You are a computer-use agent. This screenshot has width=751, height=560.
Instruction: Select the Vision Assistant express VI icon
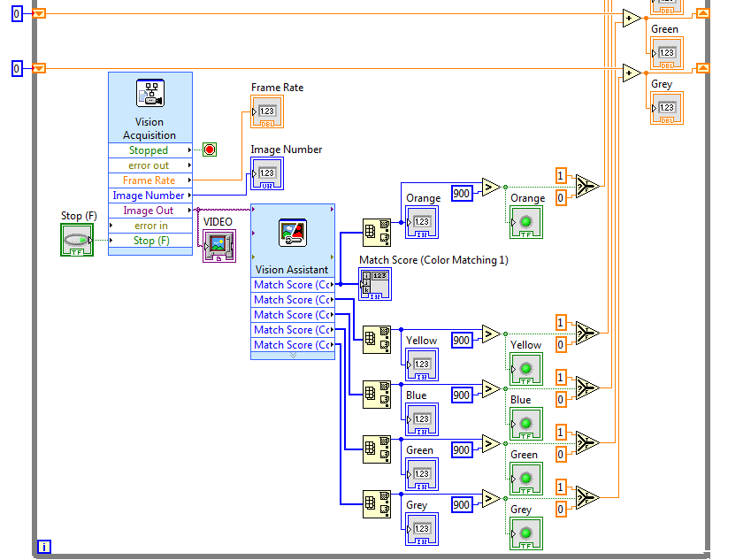pos(293,233)
